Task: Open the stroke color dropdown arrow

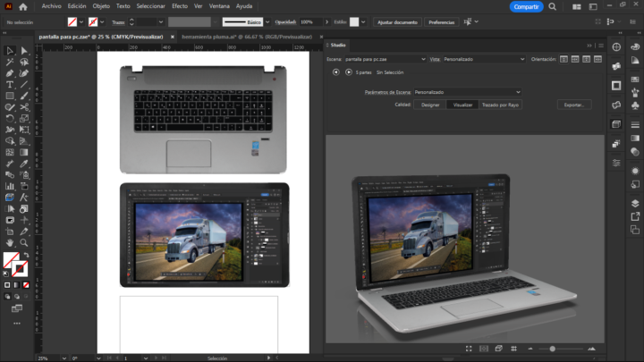Action: click(102, 22)
